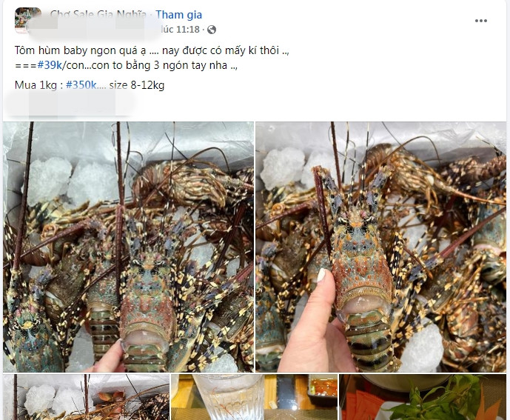Open the blurred author name beside avatar

(x=94, y=30)
